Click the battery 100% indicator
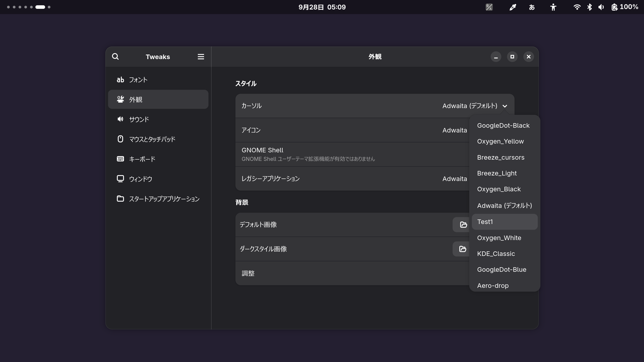The height and width of the screenshot is (362, 644). [625, 7]
